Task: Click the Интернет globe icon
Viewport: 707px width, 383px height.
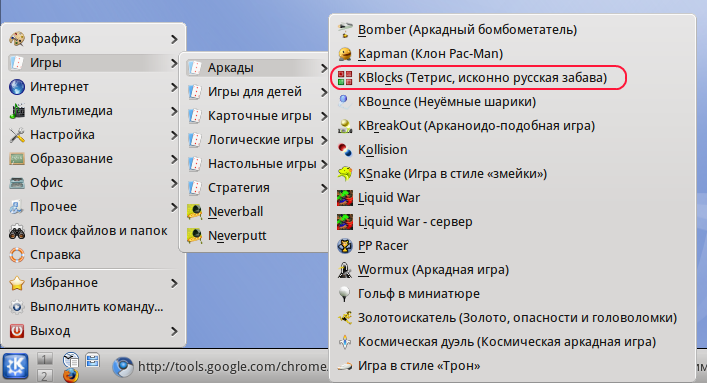Action: click(x=17, y=87)
